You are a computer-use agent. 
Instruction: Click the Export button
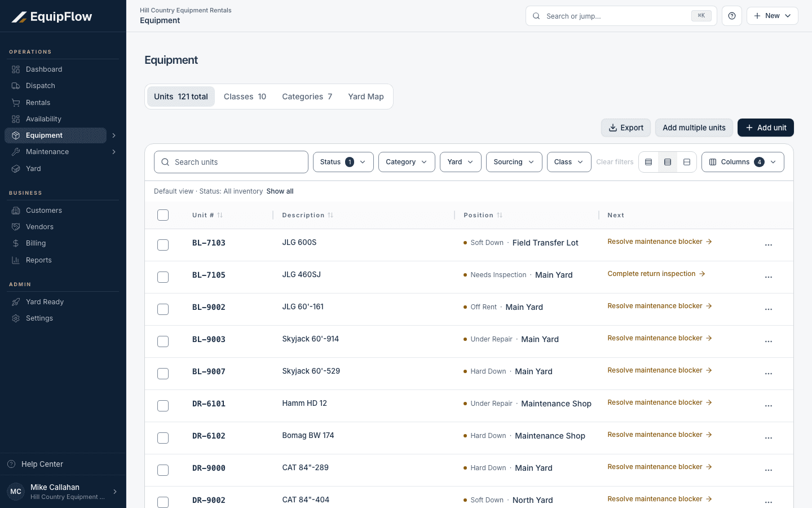(626, 128)
